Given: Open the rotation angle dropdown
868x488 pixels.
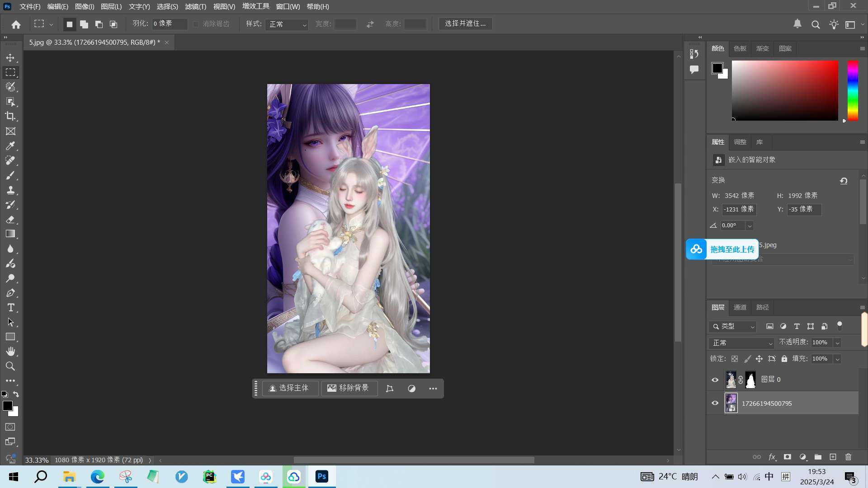Looking at the screenshot, I should point(750,226).
